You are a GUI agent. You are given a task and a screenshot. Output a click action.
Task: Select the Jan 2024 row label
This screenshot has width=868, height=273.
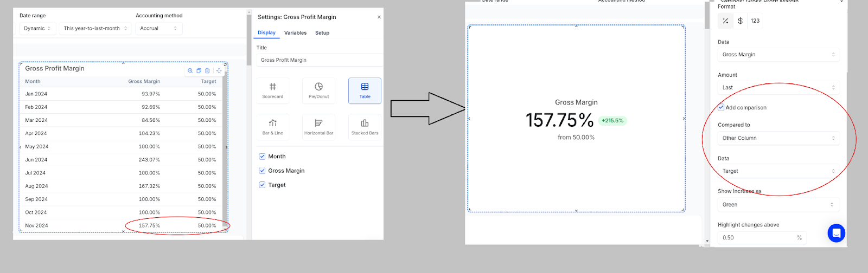[36, 94]
